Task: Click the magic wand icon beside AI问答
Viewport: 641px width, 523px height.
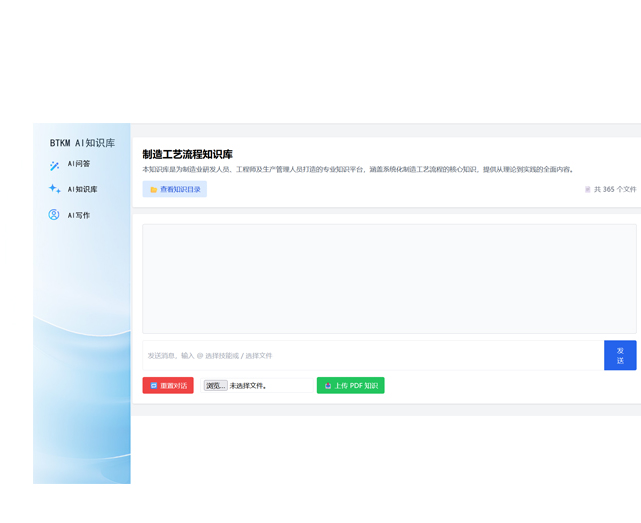Action: [54, 166]
